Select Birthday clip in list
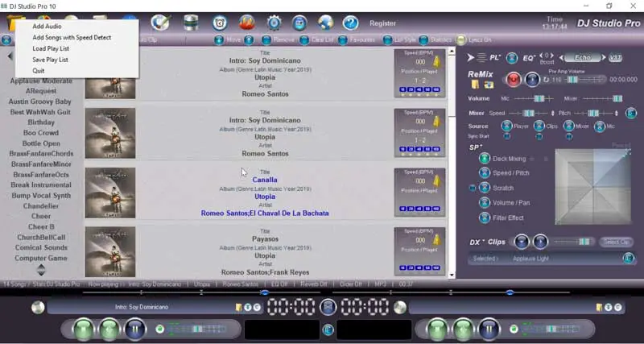 click(x=41, y=122)
